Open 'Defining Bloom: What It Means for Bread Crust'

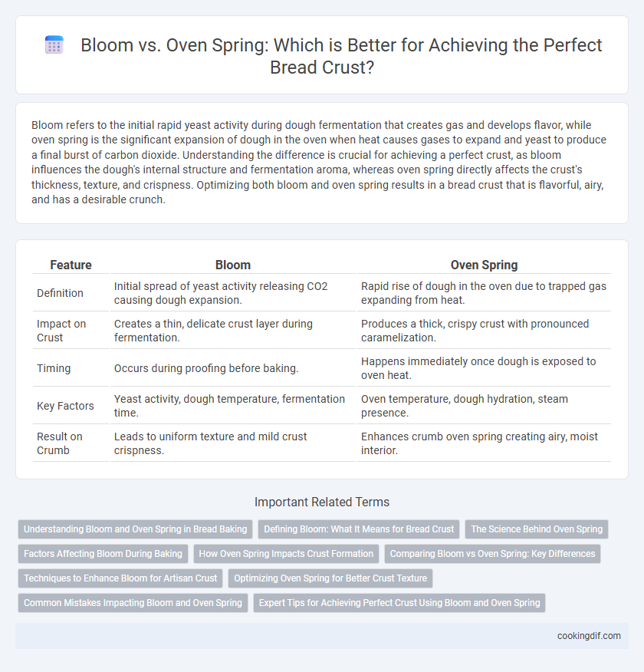pyautogui.click(x=359, y=529)
